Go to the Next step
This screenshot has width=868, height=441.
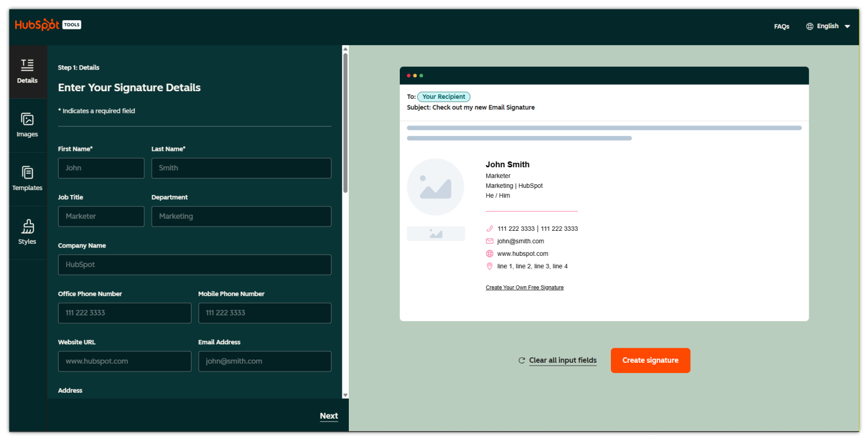point(329,415)
